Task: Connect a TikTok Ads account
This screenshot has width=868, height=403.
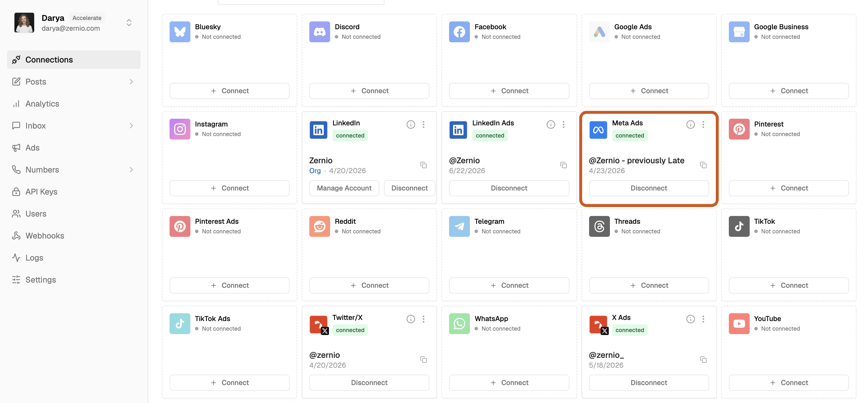Action: pos(229,383)
